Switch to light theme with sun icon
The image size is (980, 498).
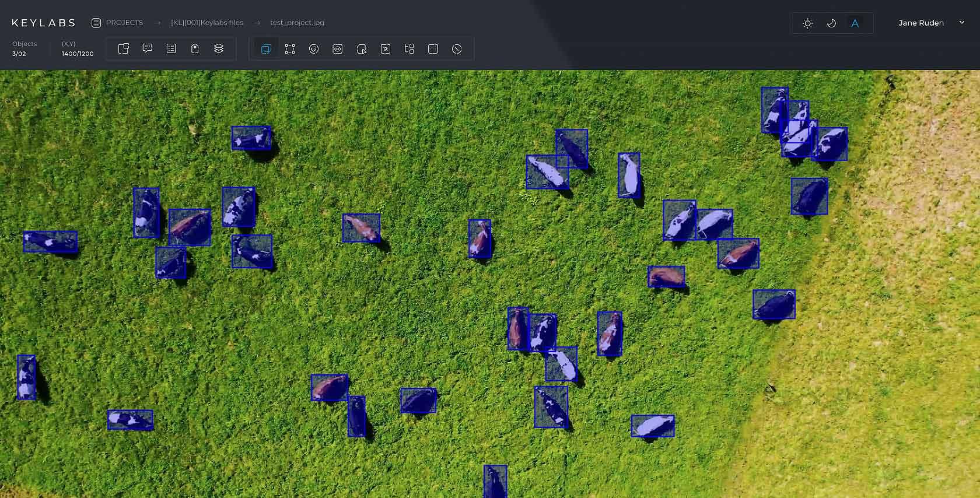(808, 23)
